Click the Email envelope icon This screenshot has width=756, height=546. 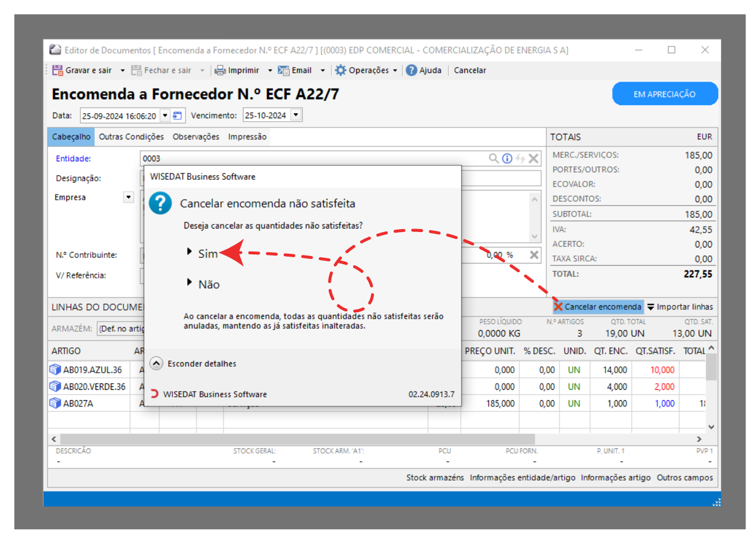tap(284, 71)
